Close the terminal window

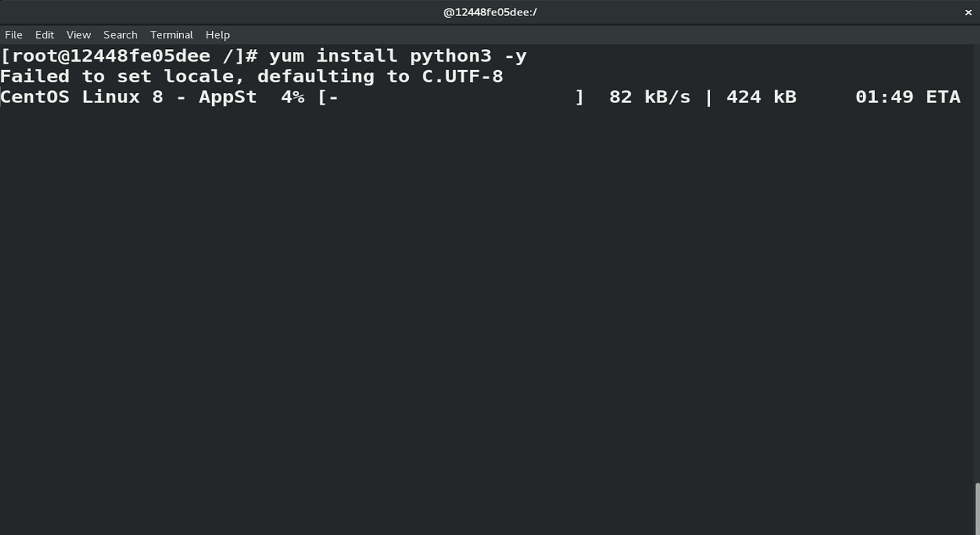968,12
